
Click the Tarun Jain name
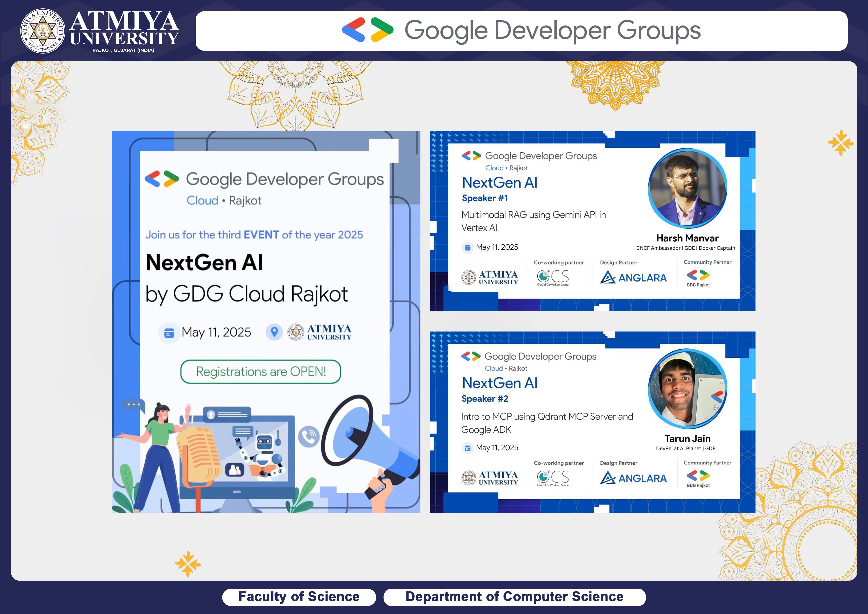(687, 439)
